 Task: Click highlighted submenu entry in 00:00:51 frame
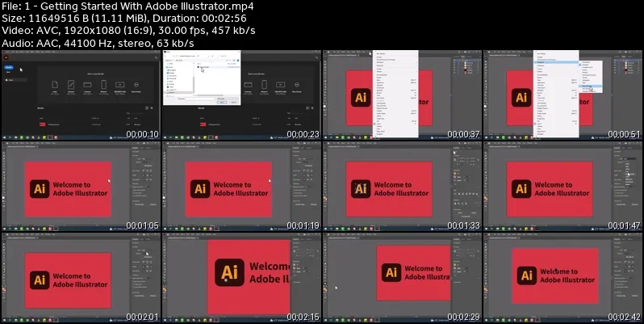[x=592, y=86]
